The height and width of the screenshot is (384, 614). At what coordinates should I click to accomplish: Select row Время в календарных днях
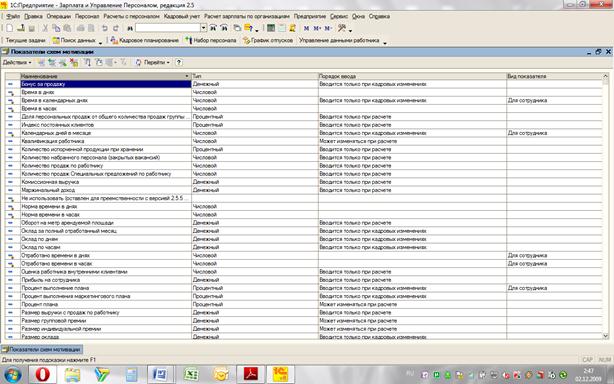click(x=303, y=100)
